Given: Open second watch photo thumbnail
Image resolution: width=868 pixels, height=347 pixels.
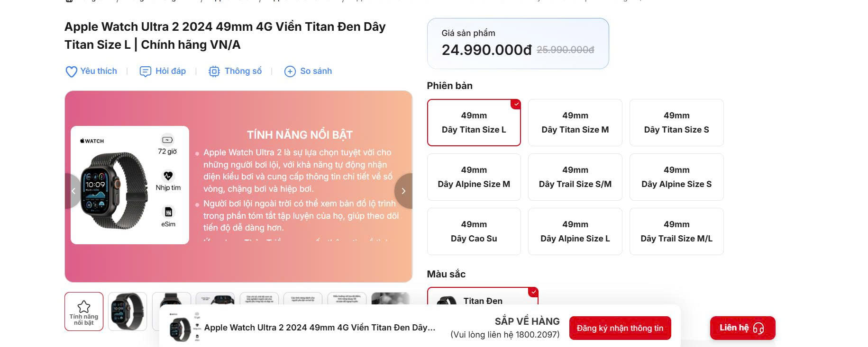Looking at the screenshot, I should 128,311.
